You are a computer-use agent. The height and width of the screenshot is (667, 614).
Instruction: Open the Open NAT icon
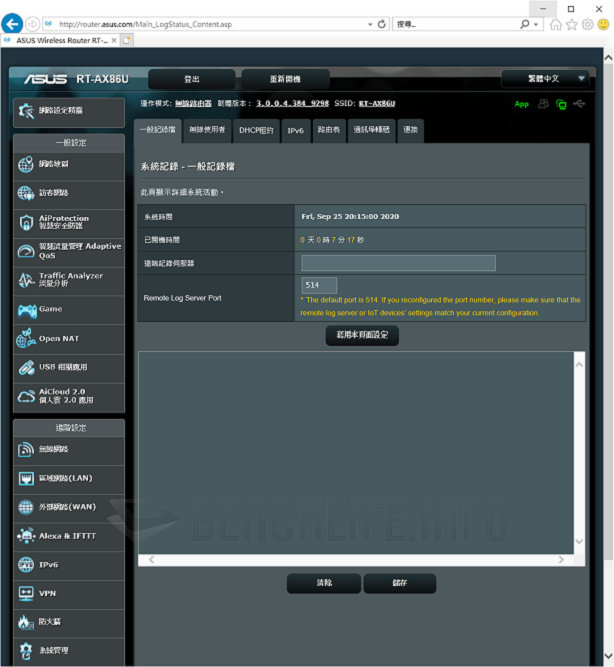coord(26,339)
